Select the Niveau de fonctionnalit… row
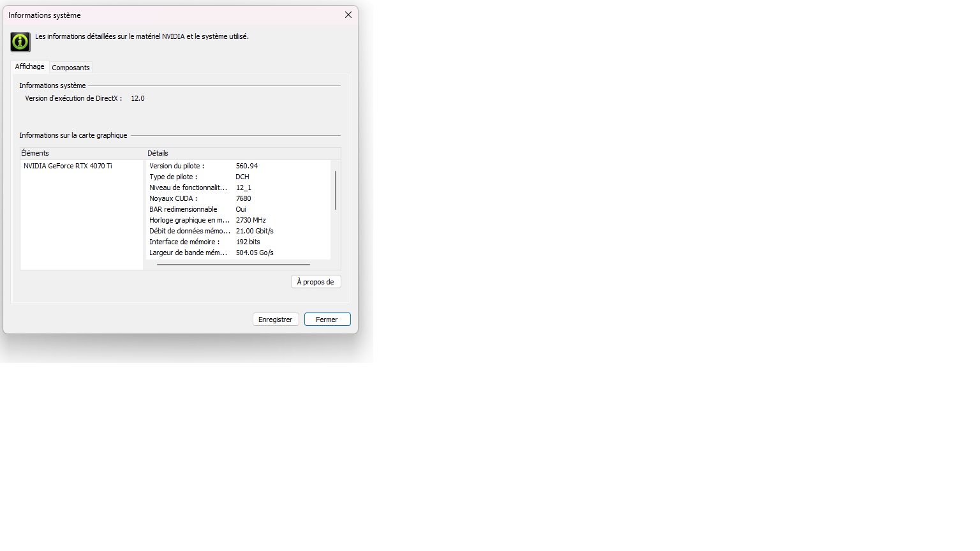Viewport: 980px width, 551px height. coord(238,187)
